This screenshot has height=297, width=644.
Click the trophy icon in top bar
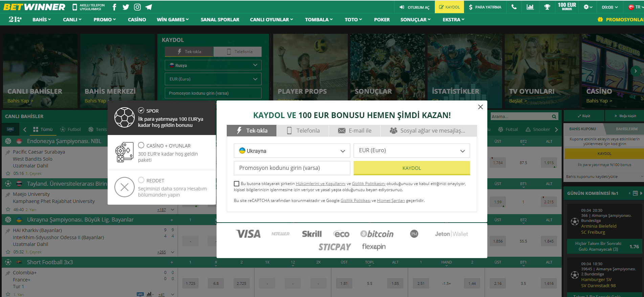point(547,7)
